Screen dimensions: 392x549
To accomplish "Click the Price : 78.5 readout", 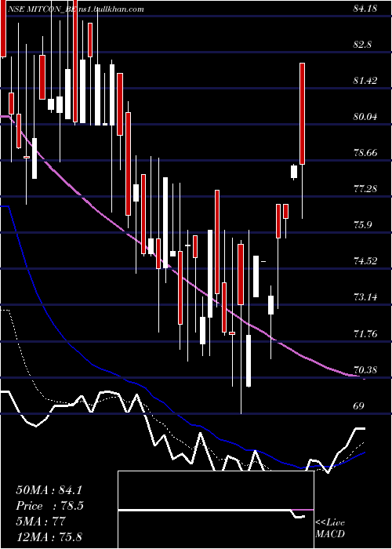I will tap(49, 506).
